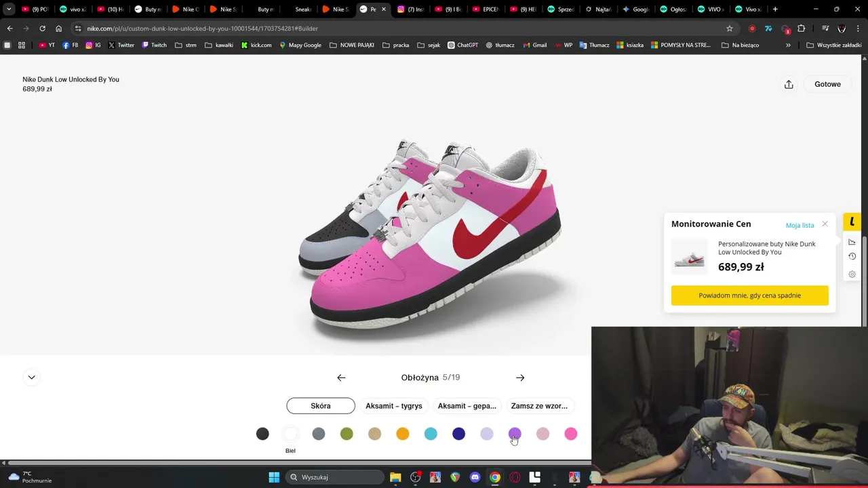The height and width of the screenshot is (488, 868).
Task: Choose the olive green color swatch
Action: (347, 434)
